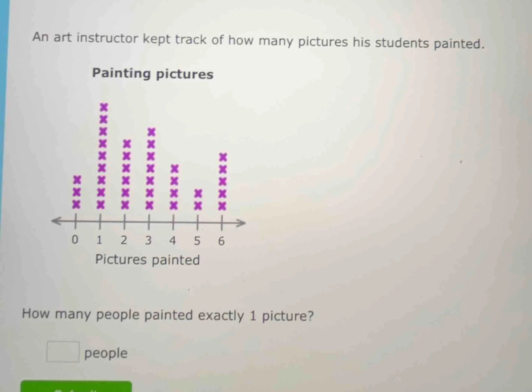Screen dimensions: 532x392
Task: Select the number 6 on the axis
Action: pos(221,240)
